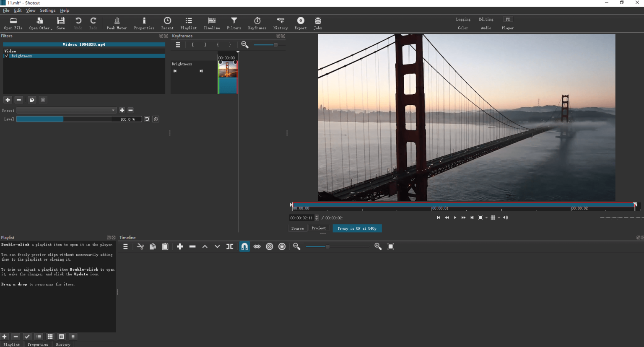Toggle the Keyframes panel from the toolbar
This screenshot has width=644, height=347.
[x=257, y=23]
